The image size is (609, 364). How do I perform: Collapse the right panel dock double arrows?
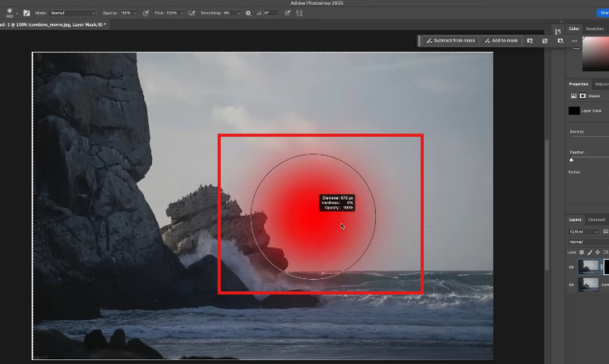pyautogui.click(x=561, y=22)
